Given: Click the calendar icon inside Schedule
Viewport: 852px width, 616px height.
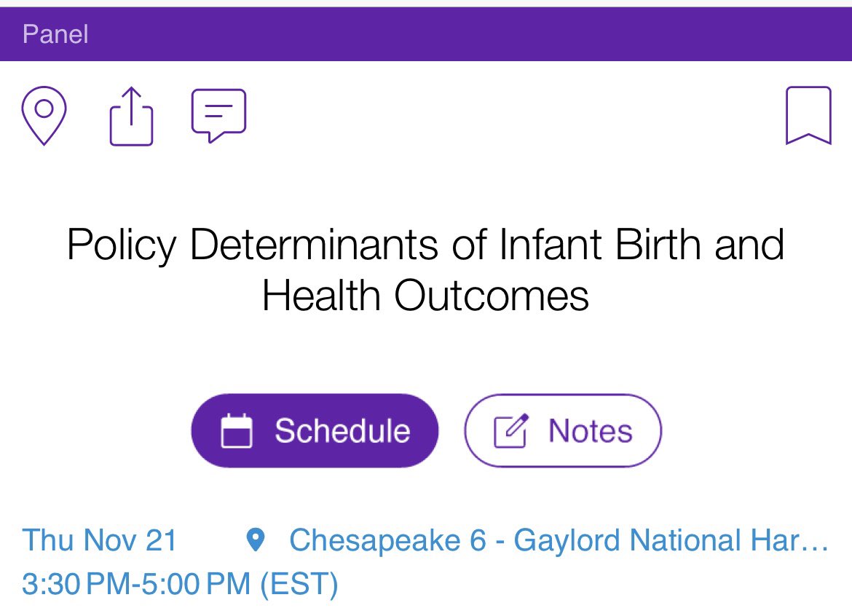Looking at the screenshot, I should pos(237,431).
